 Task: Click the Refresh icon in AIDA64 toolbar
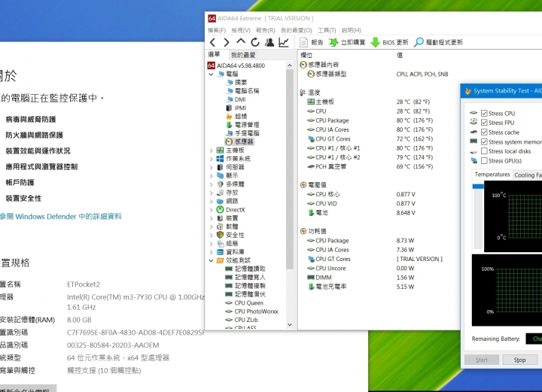255,42
